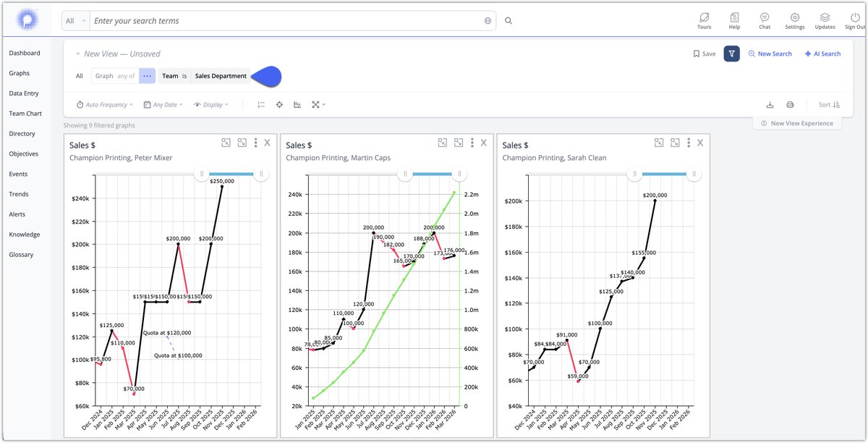Open the Auto Frequency dropdown
The image size is (868, 443).
[105, 105]
